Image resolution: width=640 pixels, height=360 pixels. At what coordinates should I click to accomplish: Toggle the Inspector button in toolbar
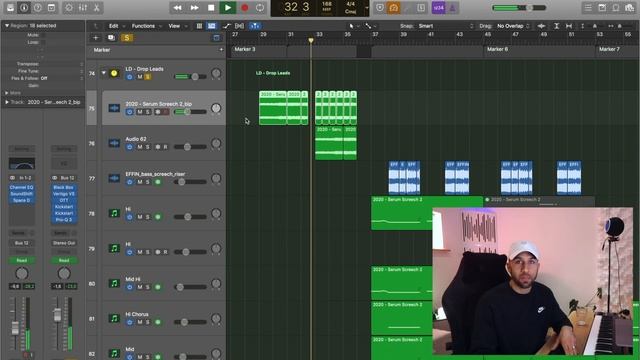tap(24, 8)
